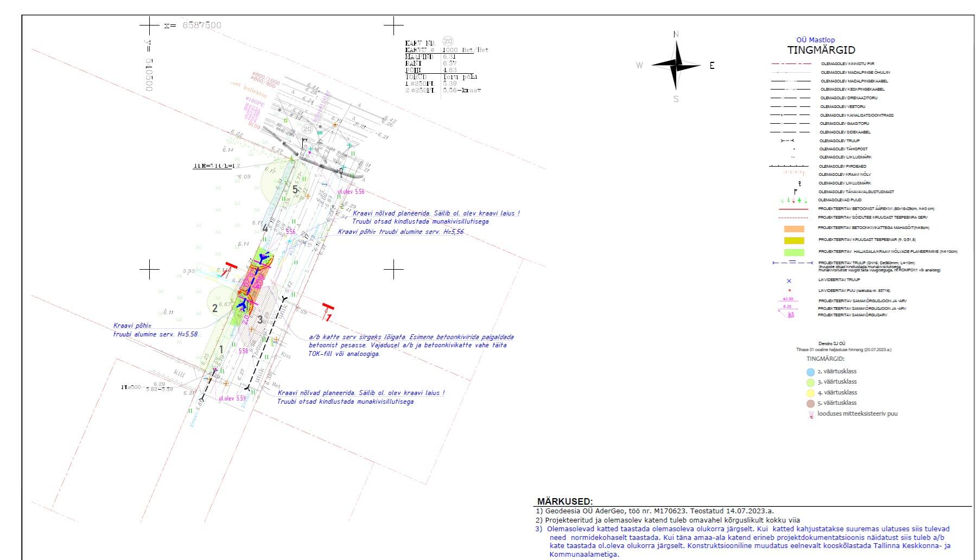Click the blue note 'Kraavi põhi= truubi alumine serv. H=5,56'

click(400, 232)
